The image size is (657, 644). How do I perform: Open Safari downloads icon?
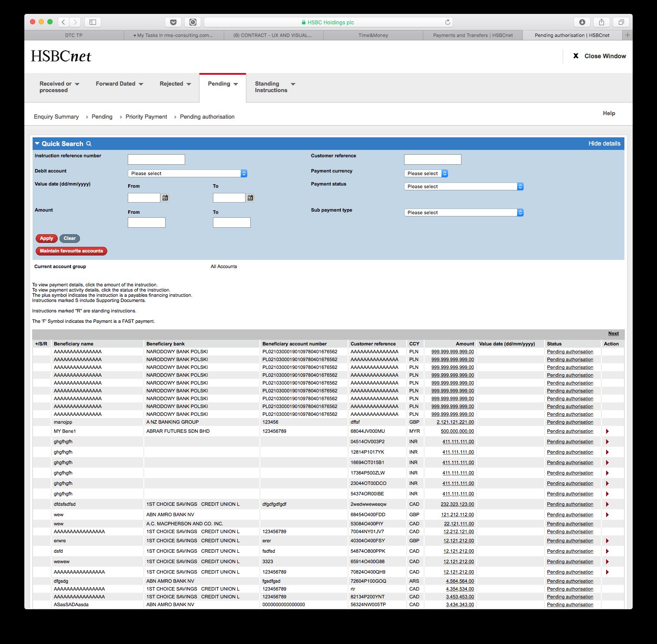[582, 22]
